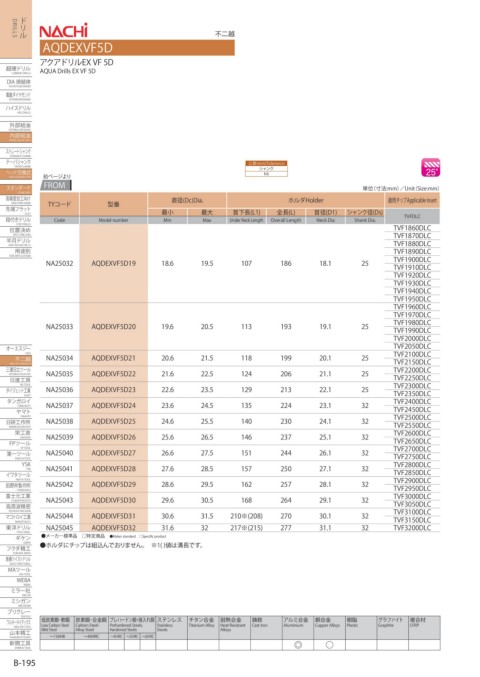The height and width of the screenshot is (677, 480).
Task: Click the B-195 page number
Action: [25, 663]
